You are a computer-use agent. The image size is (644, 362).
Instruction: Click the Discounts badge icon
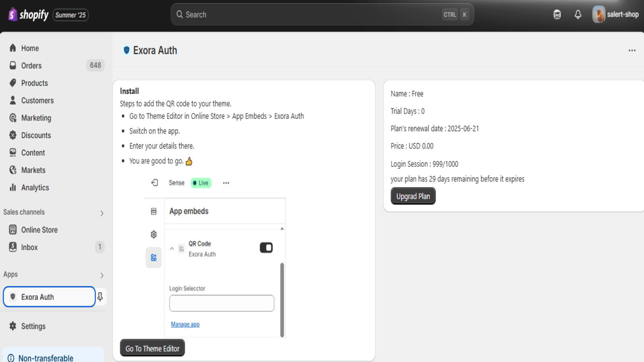pyautogui.click(x=13, y=135)
